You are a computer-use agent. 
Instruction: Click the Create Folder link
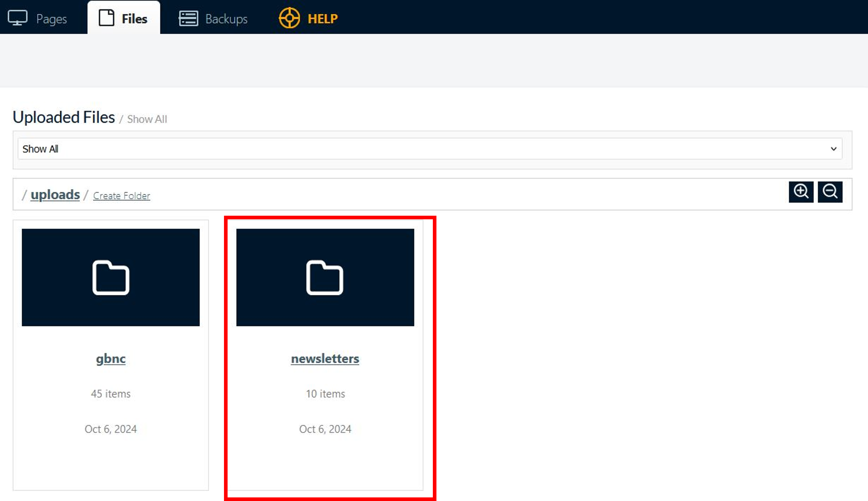tap(121, 196)
